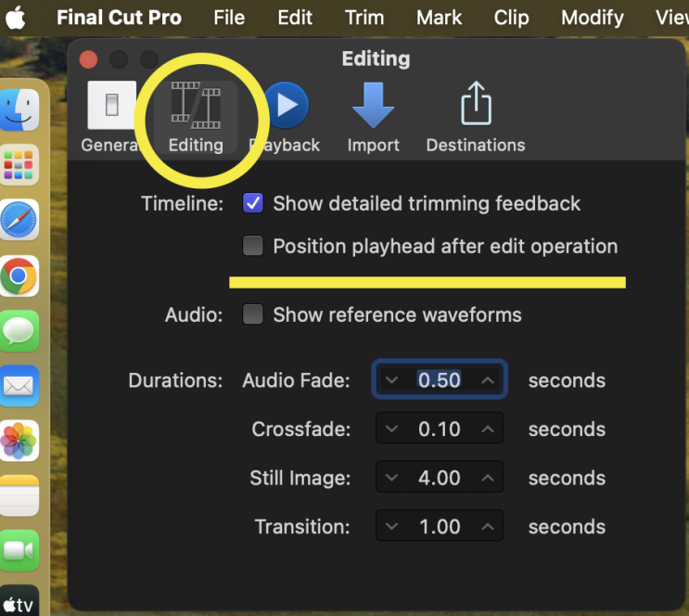Image resolution: width=689 pixels, height=616 pixels.
Task: Open the Playback preferences pane
Action: (287, 116)
